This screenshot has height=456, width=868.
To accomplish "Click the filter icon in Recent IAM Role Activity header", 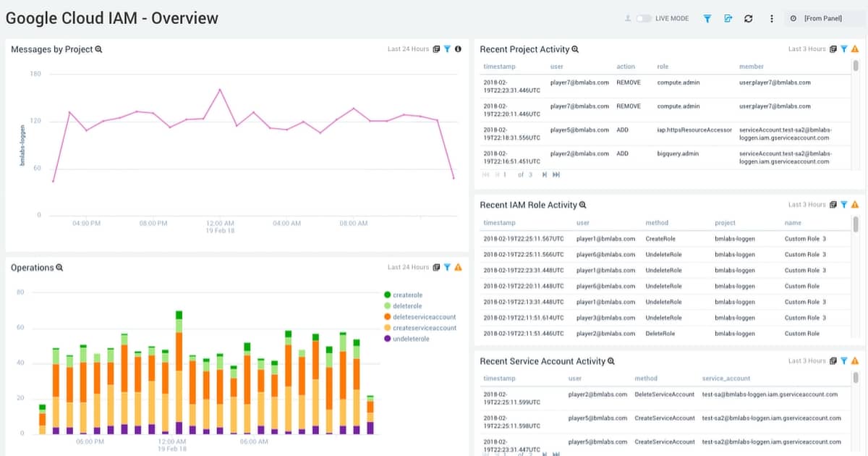I will point(844,205).
